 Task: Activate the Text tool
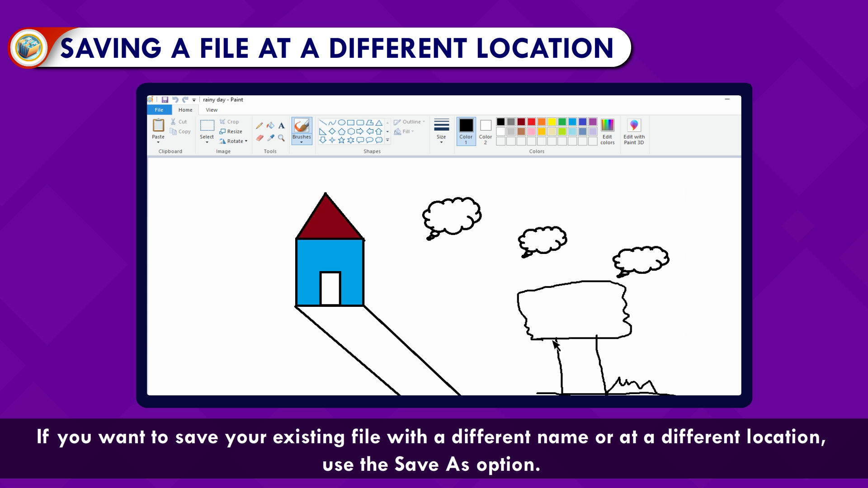(x=281, y=126)
